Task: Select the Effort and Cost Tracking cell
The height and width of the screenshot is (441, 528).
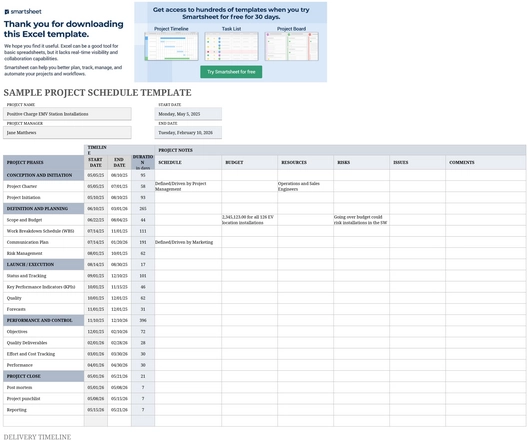Action: click(44, 354)
